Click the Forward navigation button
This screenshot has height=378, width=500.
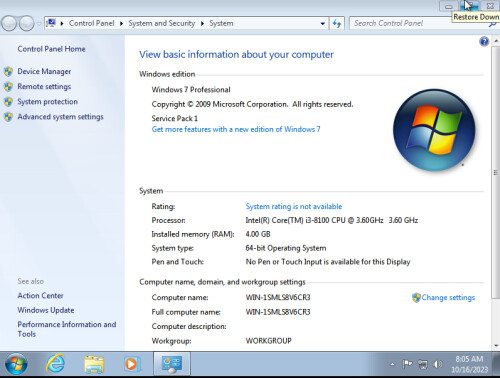[x=26, y=23]
